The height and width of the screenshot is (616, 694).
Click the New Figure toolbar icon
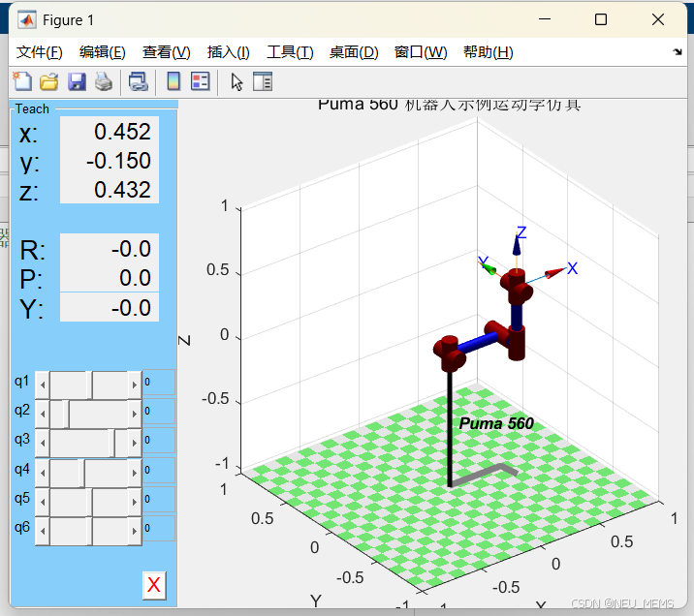tap(22, 81)
